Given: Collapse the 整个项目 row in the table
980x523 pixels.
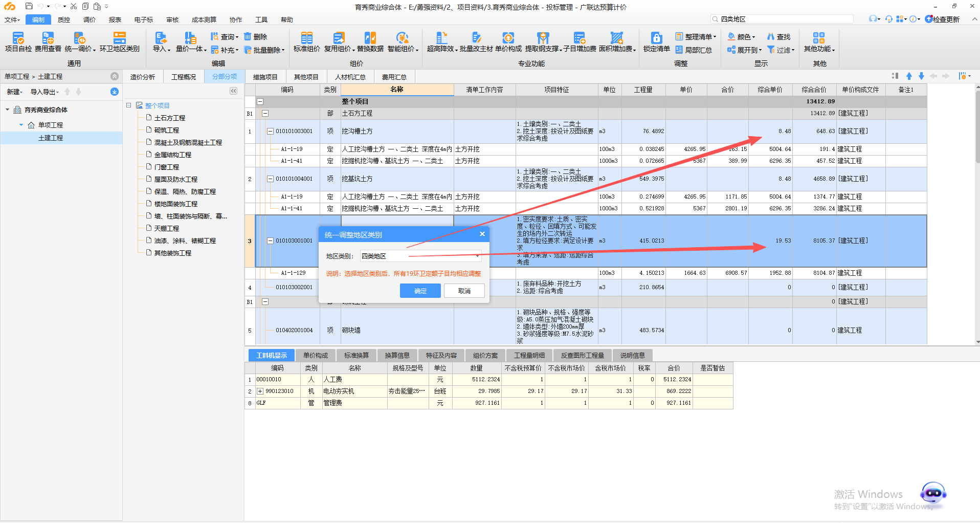Looking at the screenshot, I should pyautogui.click(x=260, y=101).
